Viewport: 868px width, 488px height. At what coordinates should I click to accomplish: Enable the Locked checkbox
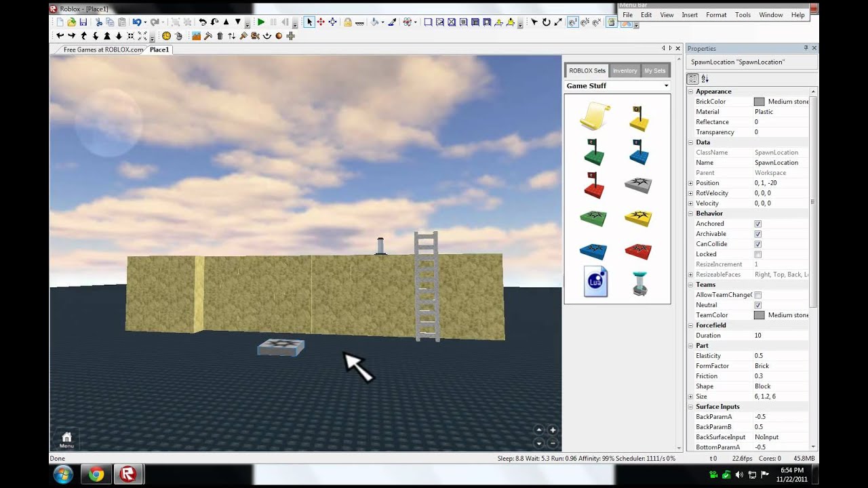(757, 254)
